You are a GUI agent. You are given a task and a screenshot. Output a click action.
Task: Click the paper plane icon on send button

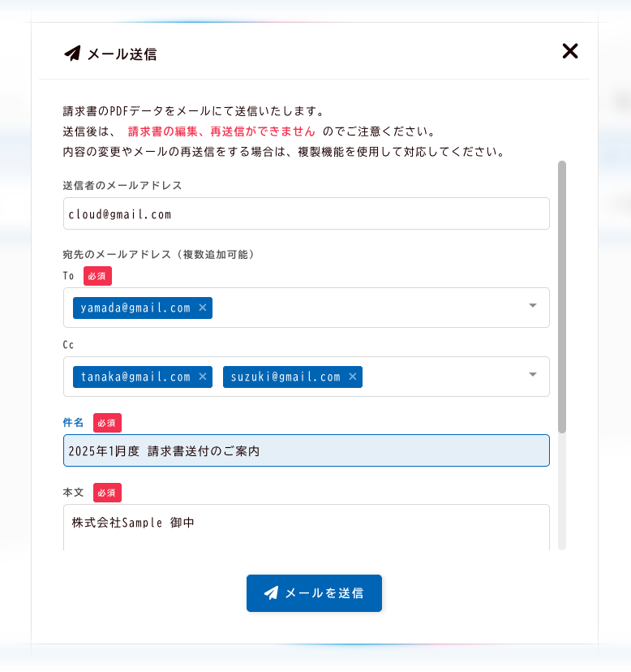(272, 593)
